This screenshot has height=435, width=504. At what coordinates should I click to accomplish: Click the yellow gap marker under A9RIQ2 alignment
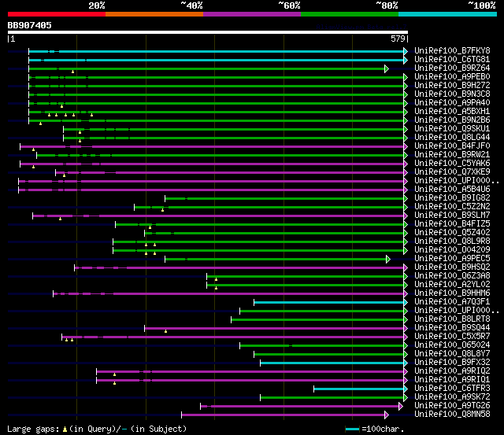tap(114, 374)
